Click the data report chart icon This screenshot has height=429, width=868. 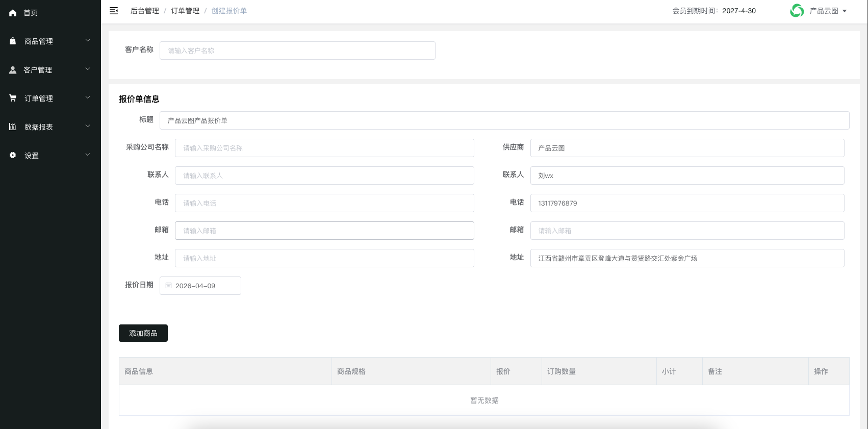click(x=13, y=127)
